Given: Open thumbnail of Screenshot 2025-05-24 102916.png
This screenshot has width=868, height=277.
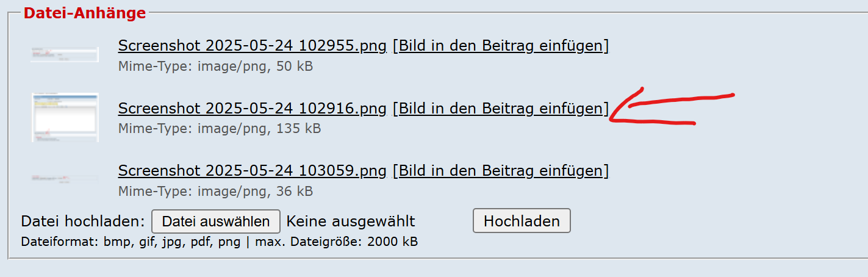Looking at the screenshot, I should point(65,117).
